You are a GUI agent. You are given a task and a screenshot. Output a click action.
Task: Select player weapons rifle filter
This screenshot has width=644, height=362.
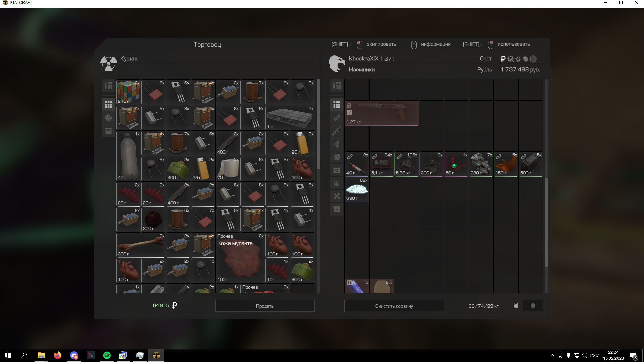point(337,131)
